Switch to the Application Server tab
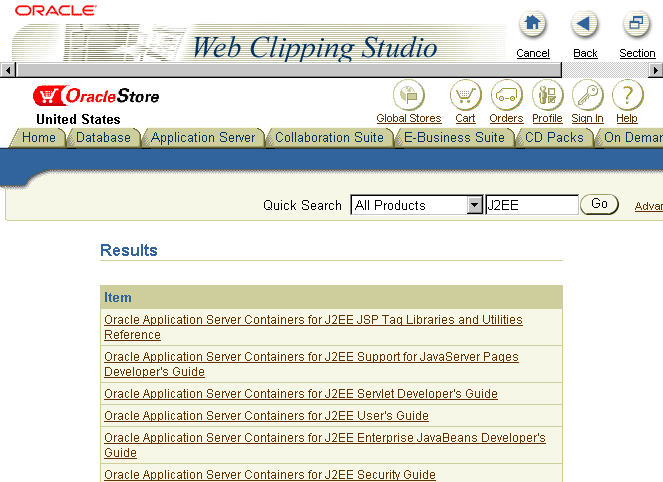Viewport: 663px width, 482px height. tap(203, 138)
